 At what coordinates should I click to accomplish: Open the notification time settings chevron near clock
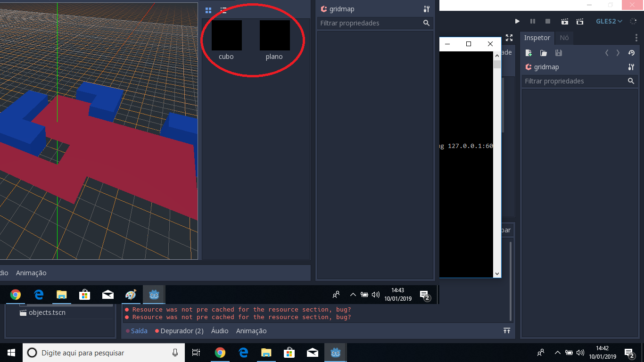pos(353,295)
